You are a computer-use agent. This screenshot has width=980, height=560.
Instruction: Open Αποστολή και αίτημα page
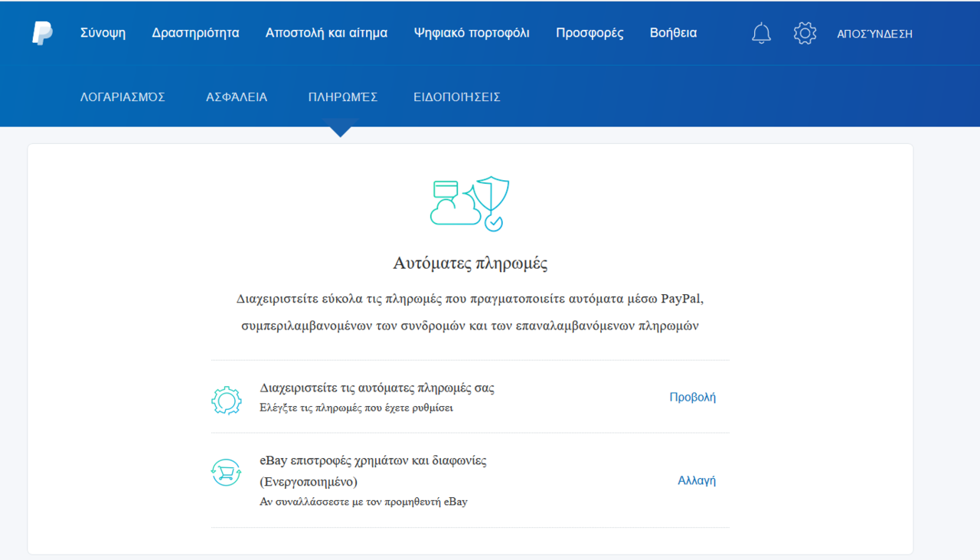click(x=326, y=33)
